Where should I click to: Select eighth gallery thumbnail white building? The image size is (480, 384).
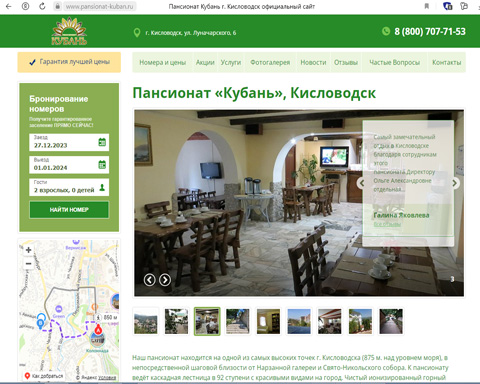point(360,321)
